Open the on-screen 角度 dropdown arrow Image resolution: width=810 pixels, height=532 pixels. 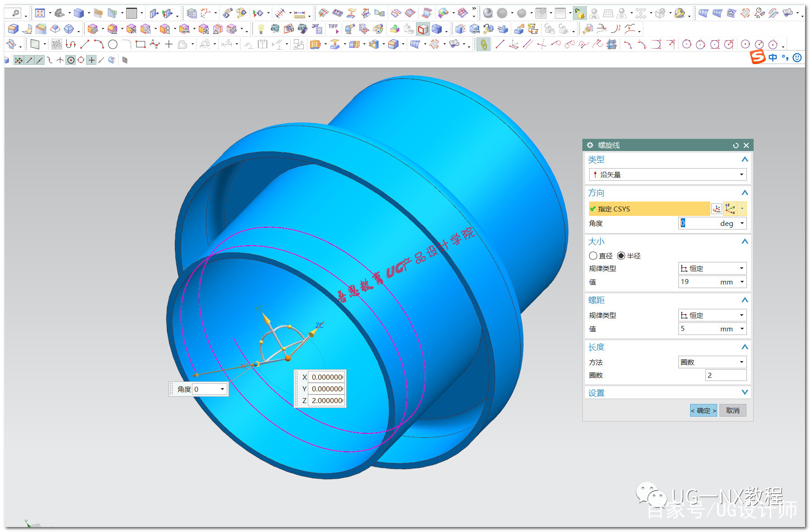point(222,389)
